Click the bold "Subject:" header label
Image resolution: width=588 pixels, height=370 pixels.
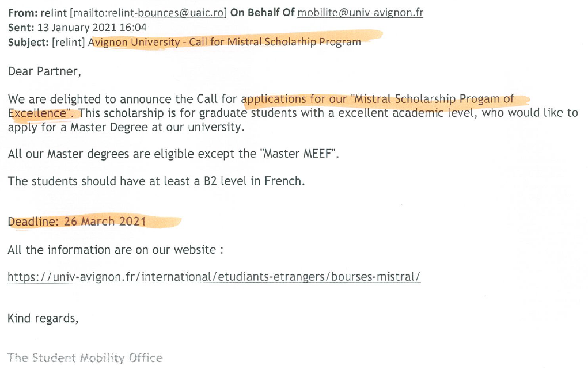(28, 42)
